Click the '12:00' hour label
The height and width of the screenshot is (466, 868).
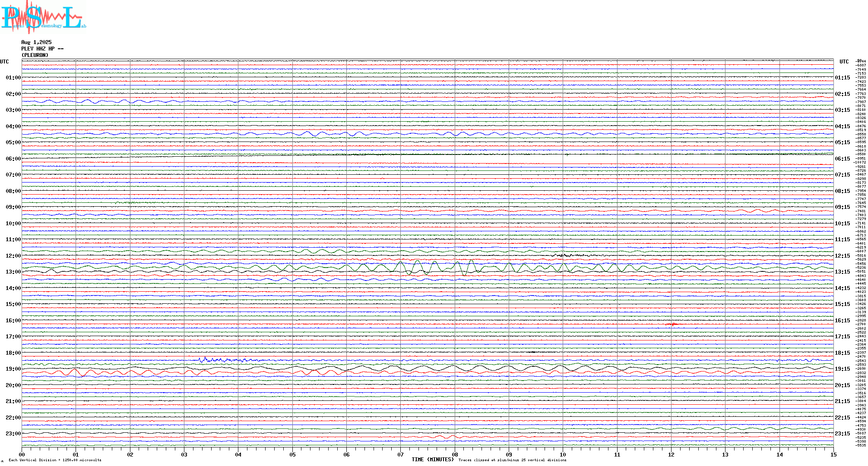tap(13, 256)
